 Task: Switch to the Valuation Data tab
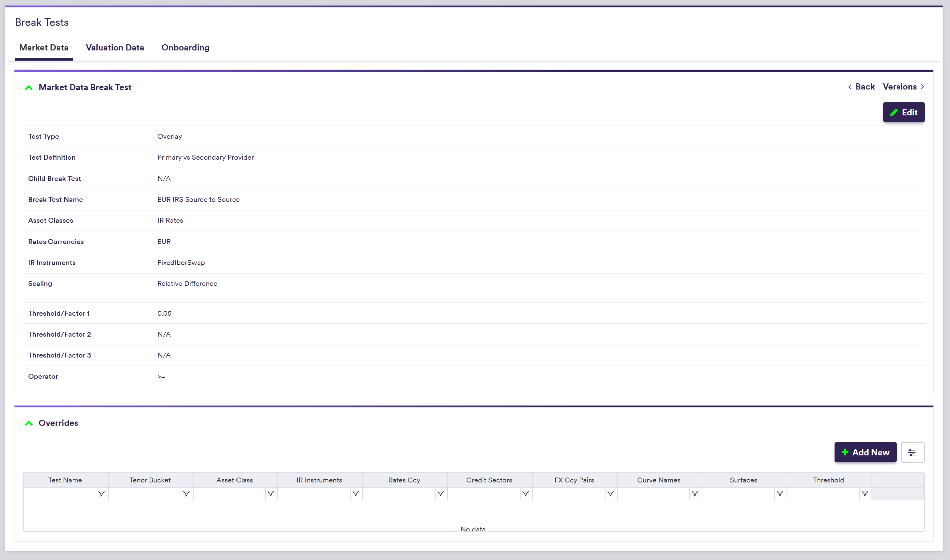pyautogui.click(x=115, y=48)
